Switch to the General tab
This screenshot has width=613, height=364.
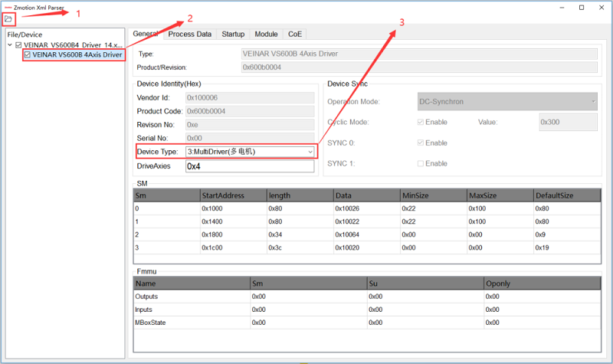click(x=145, y=34)
